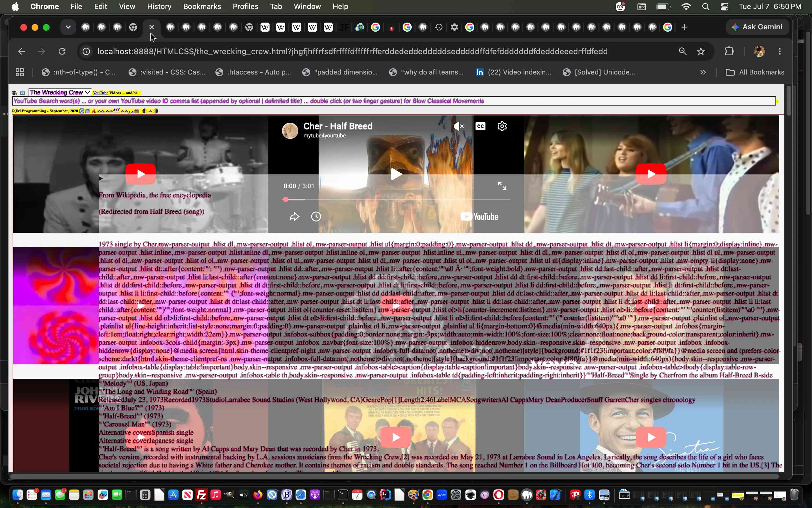Click the Watch Later clock icon
The image size is (812, 508).
316,217
